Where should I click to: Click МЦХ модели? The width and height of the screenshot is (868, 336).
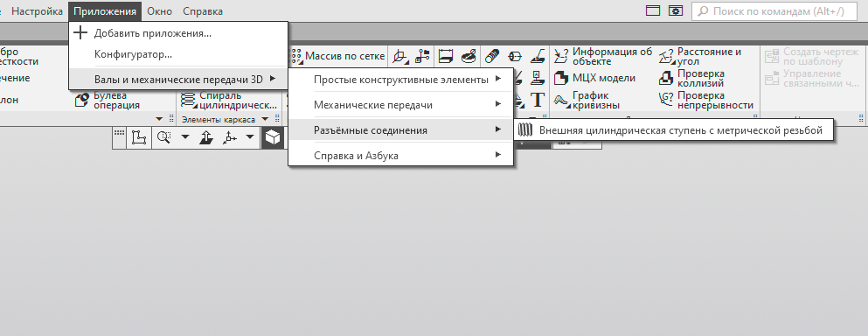pyautogui.click(x=595, y=78)
